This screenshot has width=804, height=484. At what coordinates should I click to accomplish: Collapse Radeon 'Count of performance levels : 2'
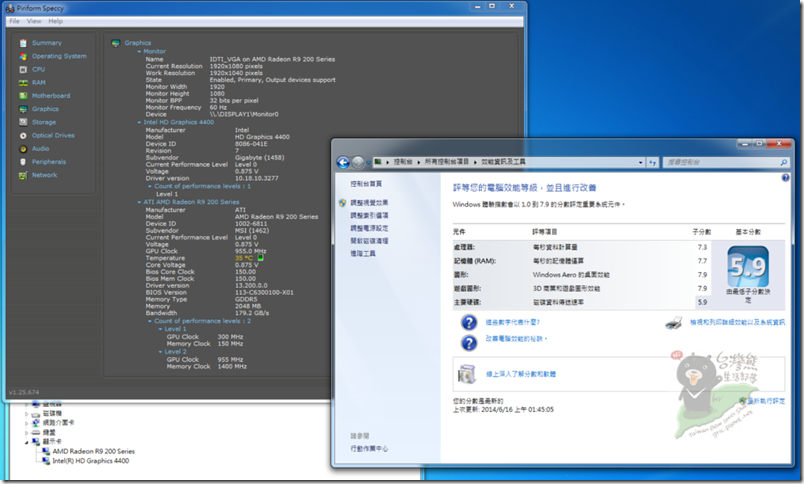click(150, 321)
